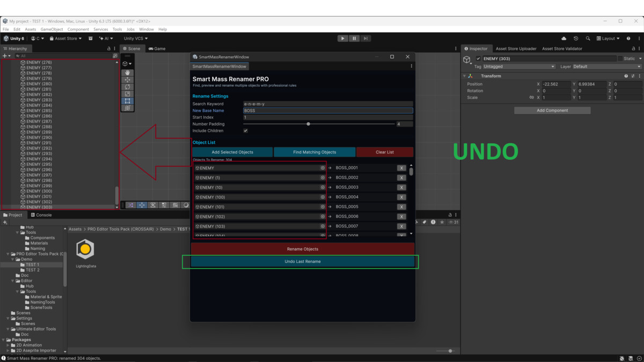644x362 pixels.
Task: Remove the ENEMY (1) row with X
Action: tap(401, 178)
